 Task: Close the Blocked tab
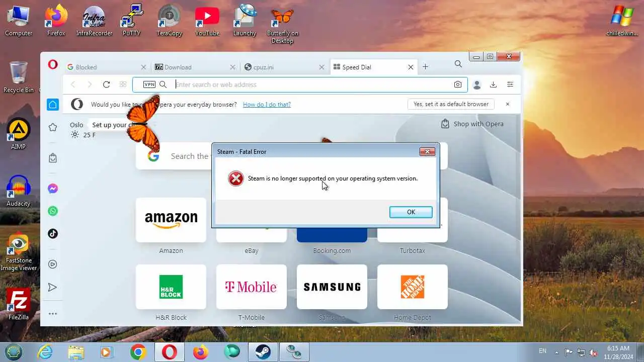(x=143, y=67)
